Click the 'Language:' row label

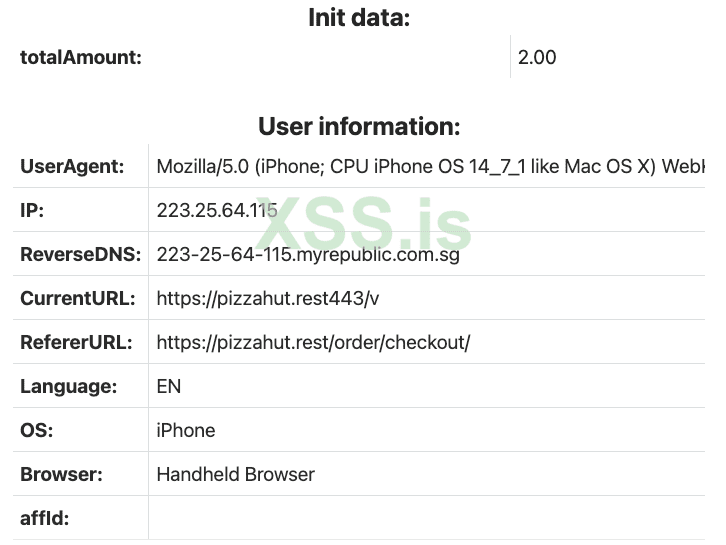coord(68,386)
